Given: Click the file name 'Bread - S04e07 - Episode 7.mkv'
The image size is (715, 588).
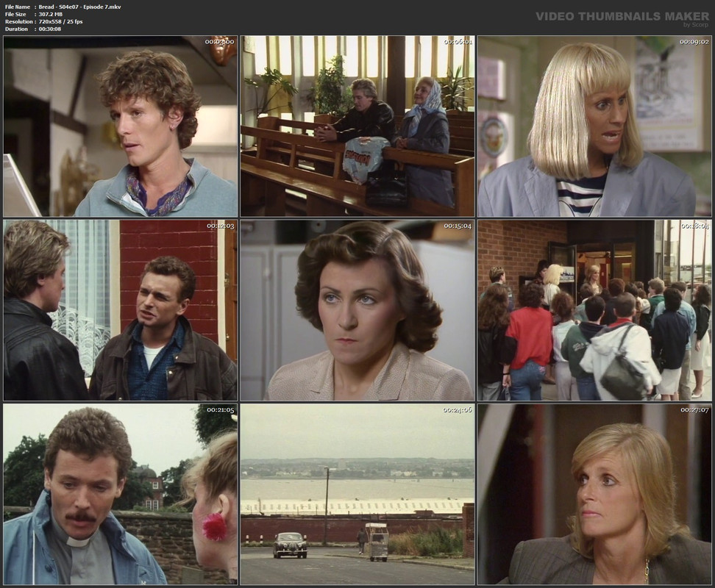Looking at the screenshot, I should tap(79, 7).
